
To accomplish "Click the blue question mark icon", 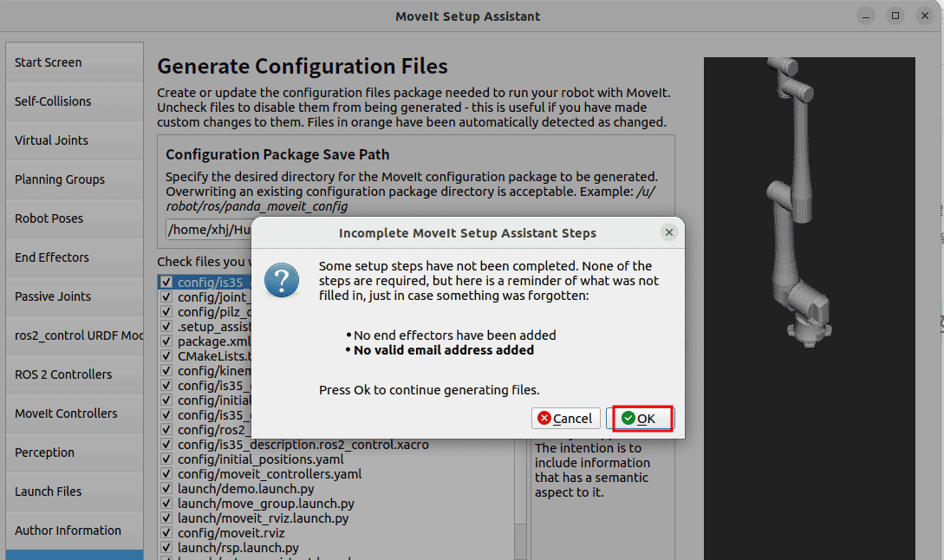I will click(x=281, y=280).
